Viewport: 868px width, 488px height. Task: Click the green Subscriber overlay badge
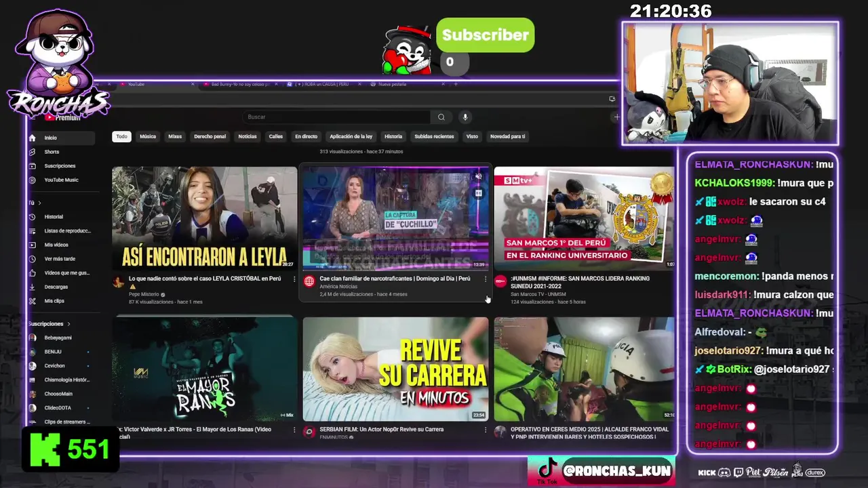[485, 35]
